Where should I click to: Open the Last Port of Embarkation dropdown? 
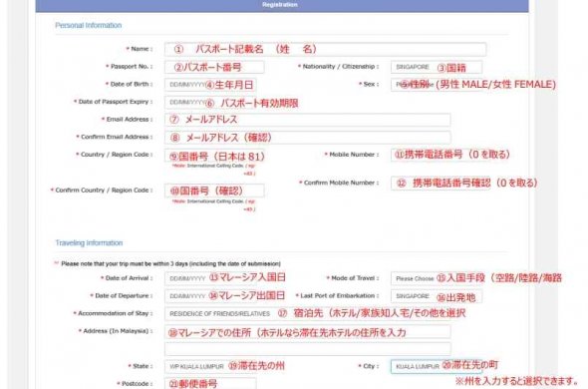click(437, 296)
